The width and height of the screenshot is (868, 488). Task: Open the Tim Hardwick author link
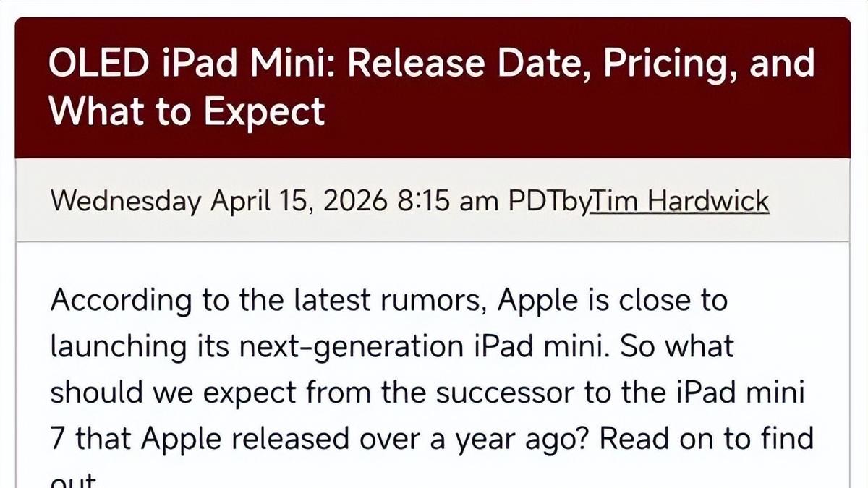pos(680,200)
